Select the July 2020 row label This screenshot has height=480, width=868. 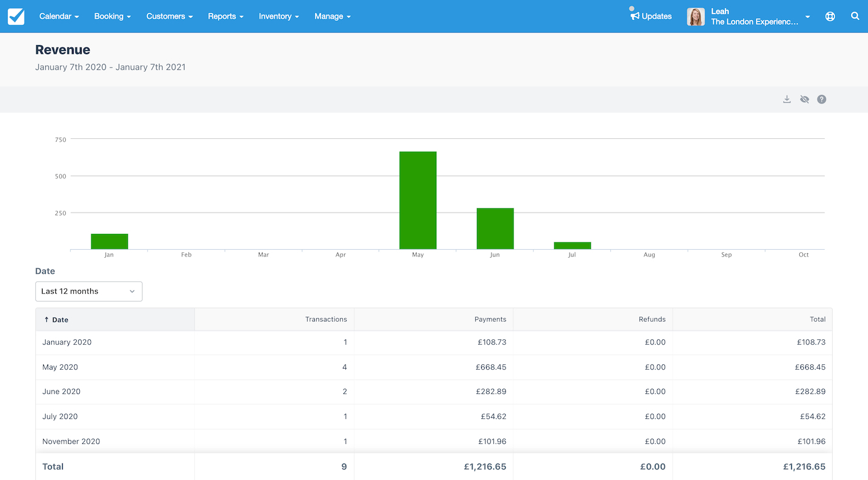[x=60, y=417]
